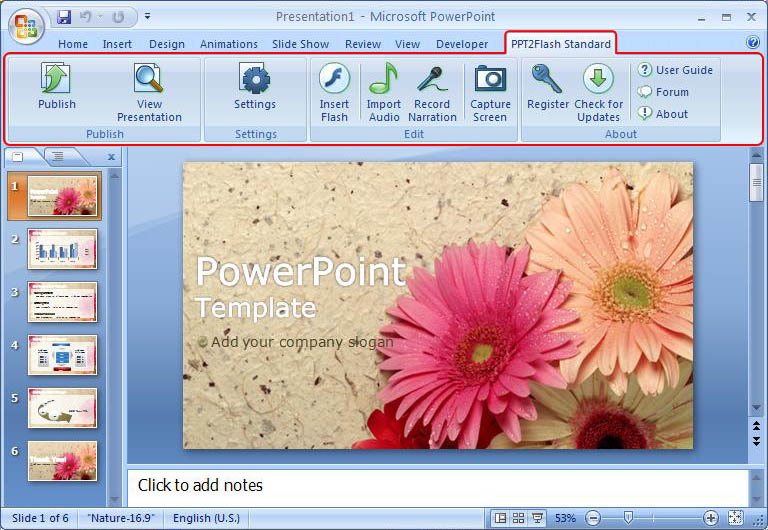
Task: Select the PPT2Flash Standard tab
Action: pyautogui.click(x=561, y=44)
